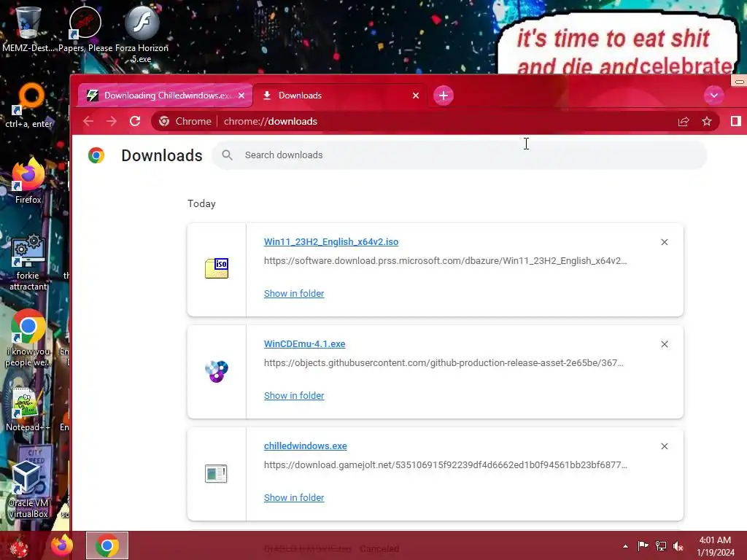Show chilledwindows.exe in folder
This screenshot has height=560, width=747.
point(294,497)
